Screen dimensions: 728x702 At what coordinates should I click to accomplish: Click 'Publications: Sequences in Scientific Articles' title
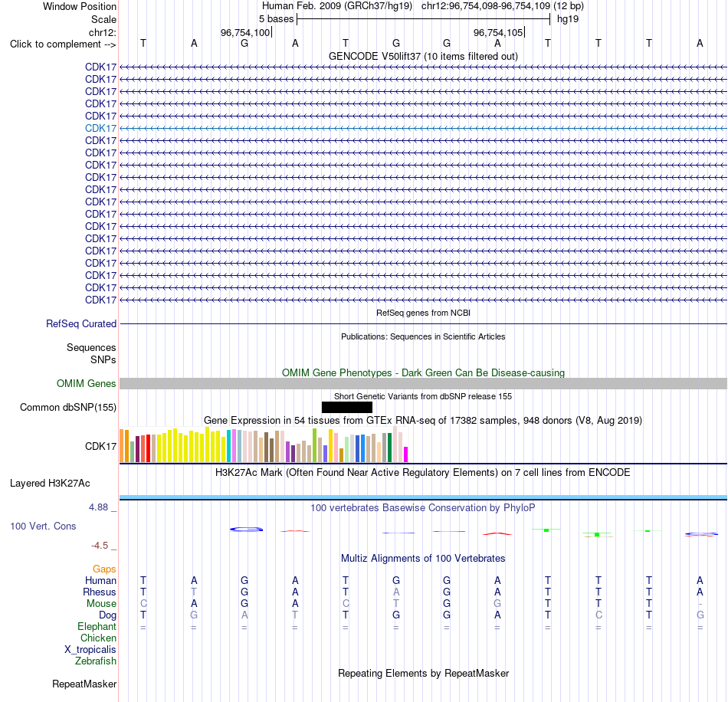coord(423,336)
